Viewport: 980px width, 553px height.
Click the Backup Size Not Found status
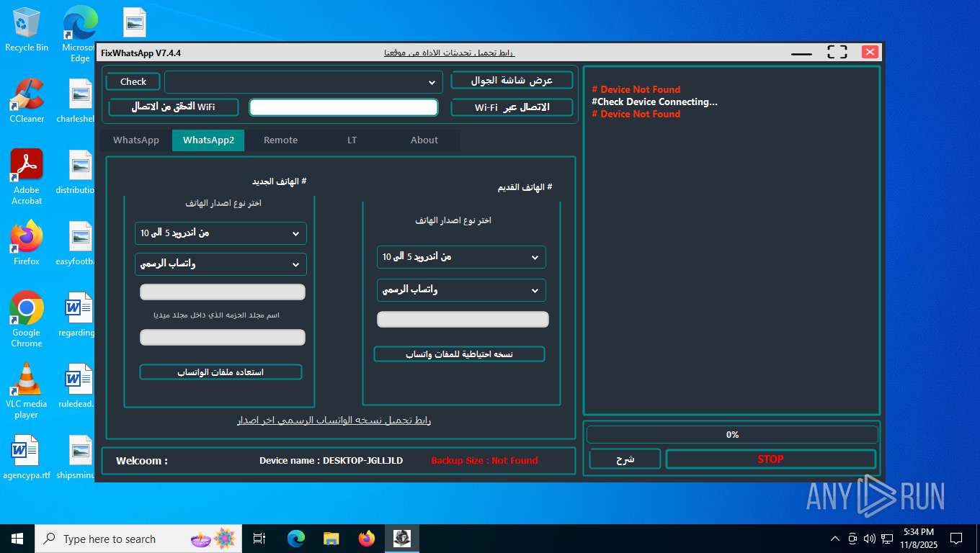(484, 461)
